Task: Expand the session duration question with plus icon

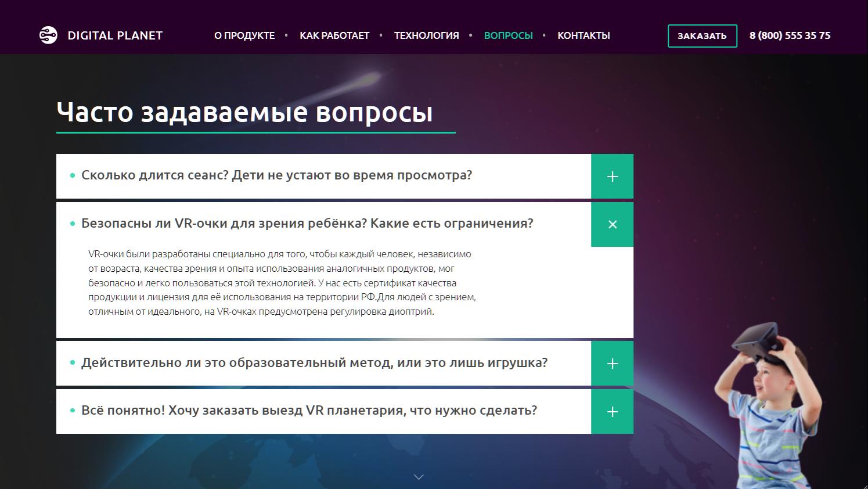Action: (613, 177)
